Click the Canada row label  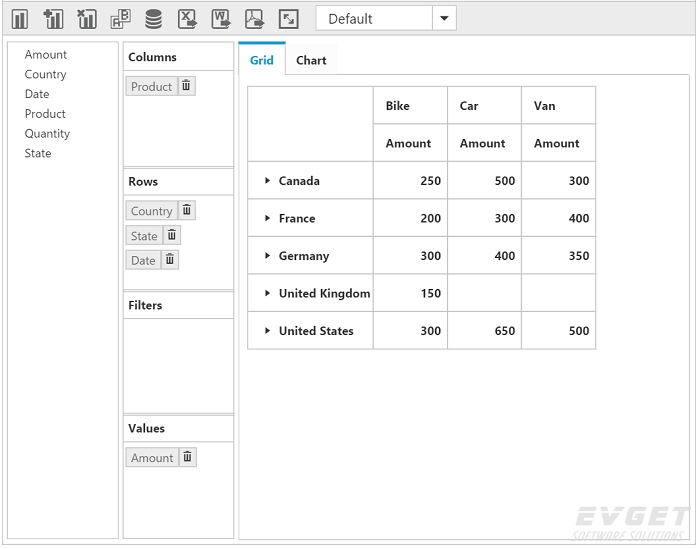299,180
